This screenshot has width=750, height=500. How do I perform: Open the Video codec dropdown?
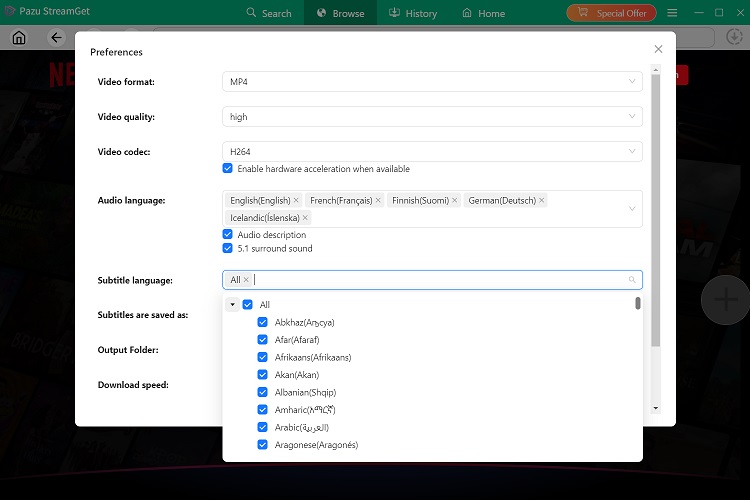click(432, 152)
